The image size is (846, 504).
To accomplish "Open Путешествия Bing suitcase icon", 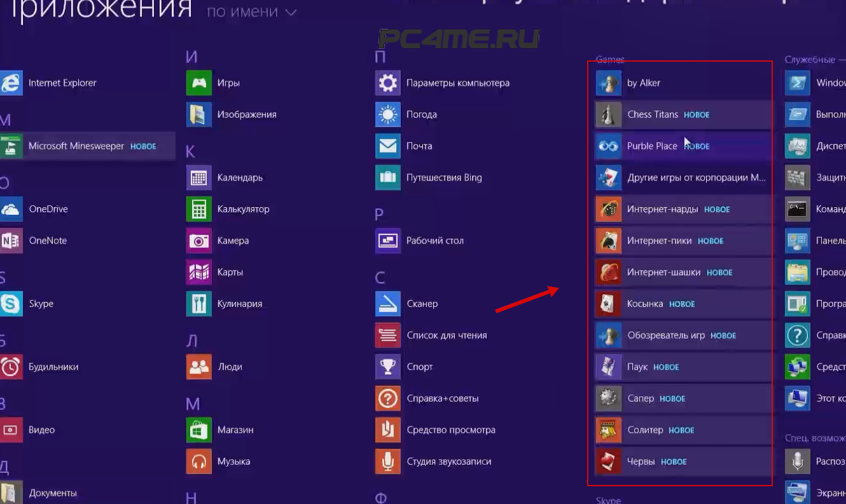I will pyautogui.click(x=388, y=177).
